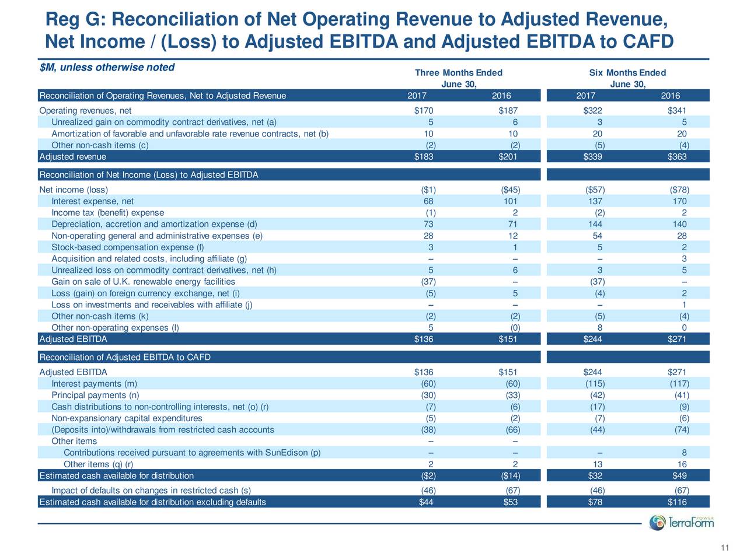Select 'Reconciliation of Adjusted EBITDA to CAFD' header
The height and width of the screenshot is (560, 747).
point(124,357)
